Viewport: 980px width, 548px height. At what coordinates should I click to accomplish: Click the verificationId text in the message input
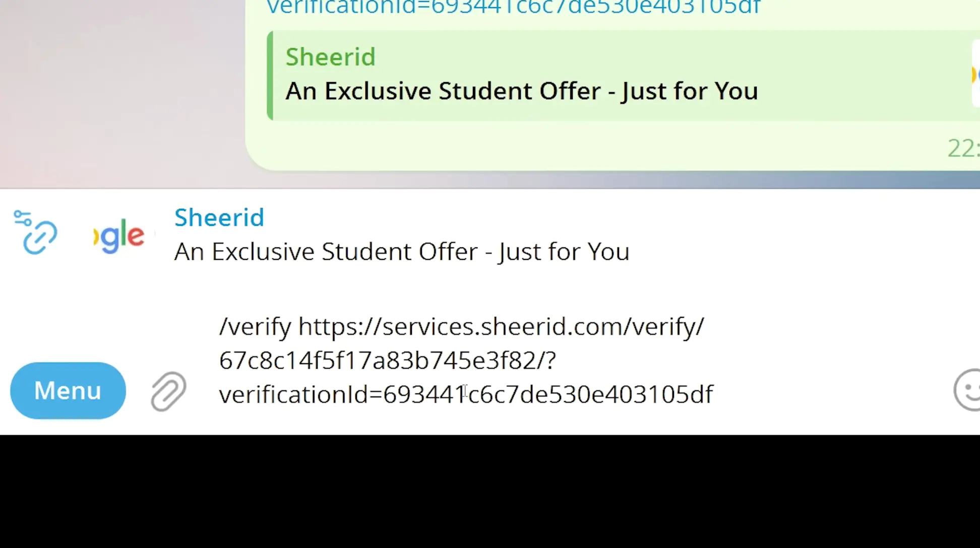pos(466,394)
